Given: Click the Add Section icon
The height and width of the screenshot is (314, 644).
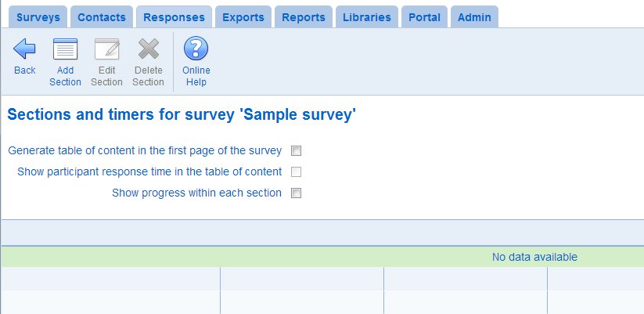Looking at the screenshot, I should 65,49.
